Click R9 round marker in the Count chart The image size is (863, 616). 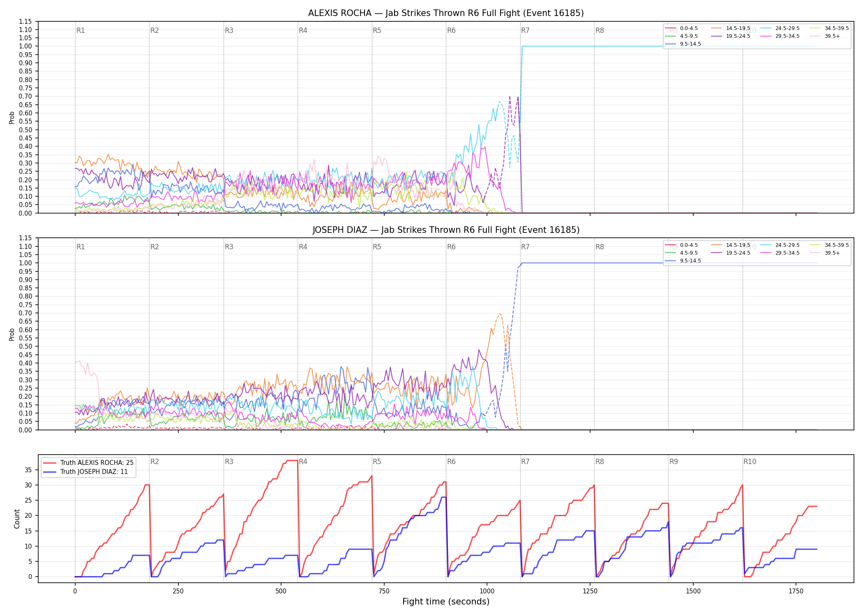674,462
